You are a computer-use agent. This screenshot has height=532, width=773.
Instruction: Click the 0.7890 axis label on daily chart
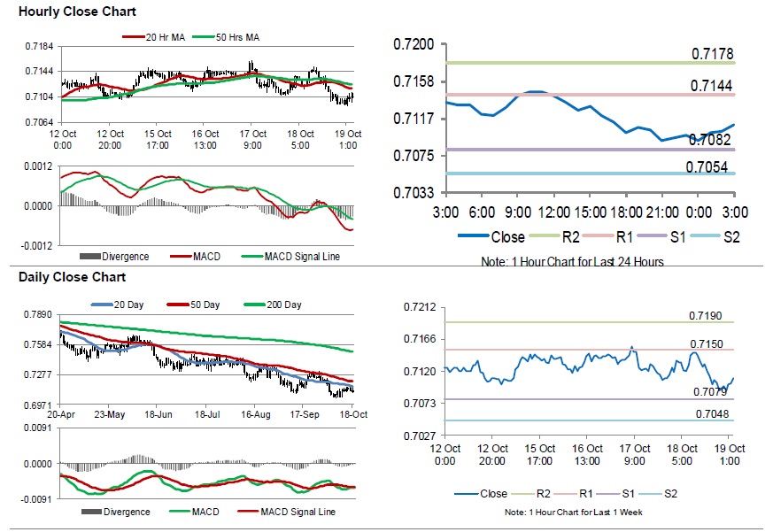[x=38, y=314]
